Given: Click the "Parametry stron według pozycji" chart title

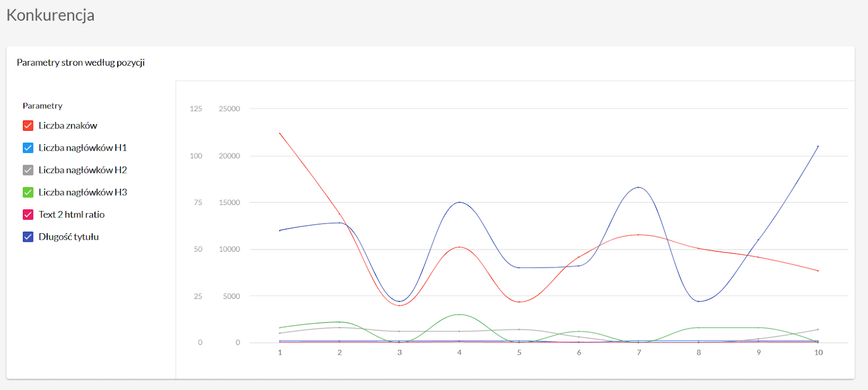Looking at the screenshot, I should coord(81,62).
